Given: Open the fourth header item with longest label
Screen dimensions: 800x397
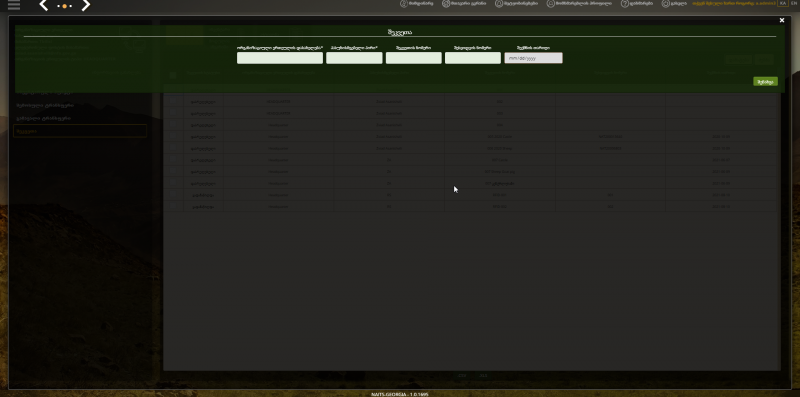Looking at the screenshot, I should pos(579,4).
